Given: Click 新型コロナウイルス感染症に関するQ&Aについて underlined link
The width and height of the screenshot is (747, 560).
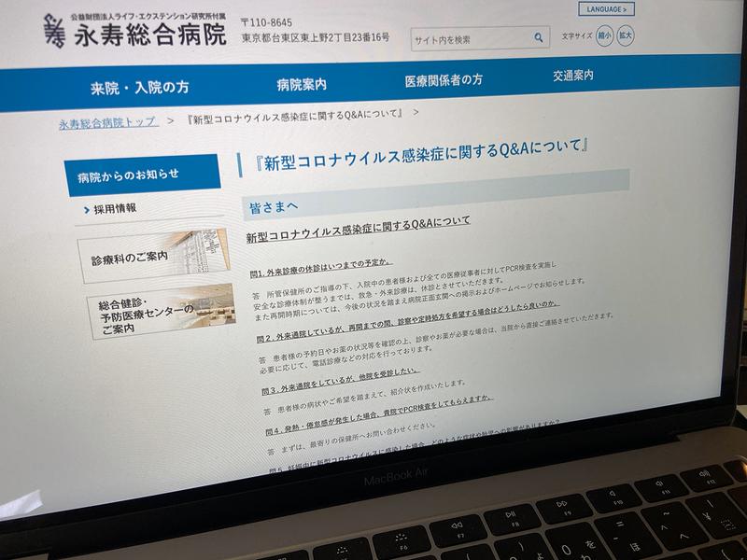Looking at the screenshot, I should pyautogui.click(x=358, y=229).
